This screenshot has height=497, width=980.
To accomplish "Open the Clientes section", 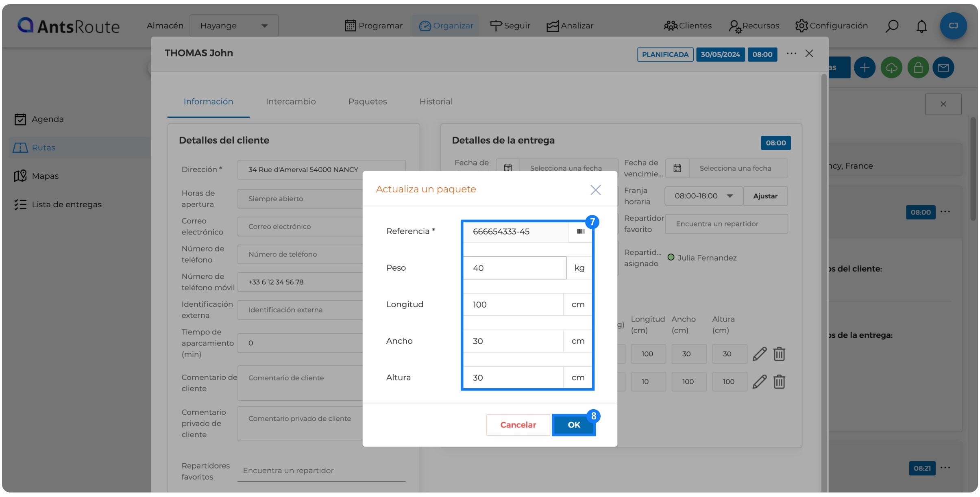I will pyautogui.click(x=688, y=26).
